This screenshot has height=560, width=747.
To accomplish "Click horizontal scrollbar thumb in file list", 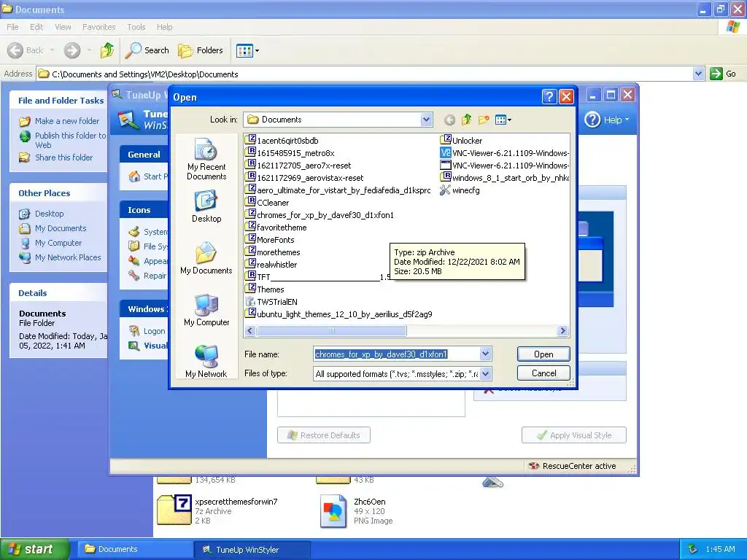I will 332,330.
